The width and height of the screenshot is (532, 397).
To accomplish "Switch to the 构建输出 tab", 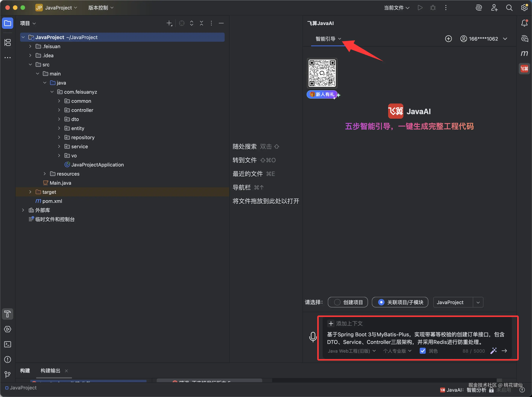I will pos(50,371).
